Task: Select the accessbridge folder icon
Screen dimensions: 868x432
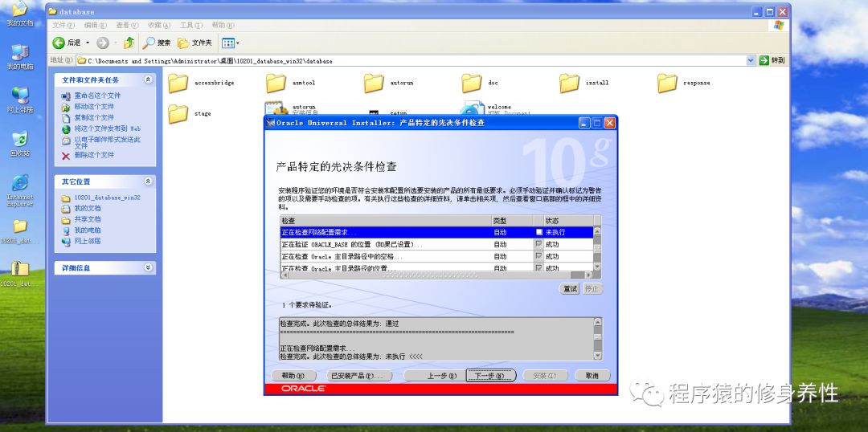Action: click(178, 83)
